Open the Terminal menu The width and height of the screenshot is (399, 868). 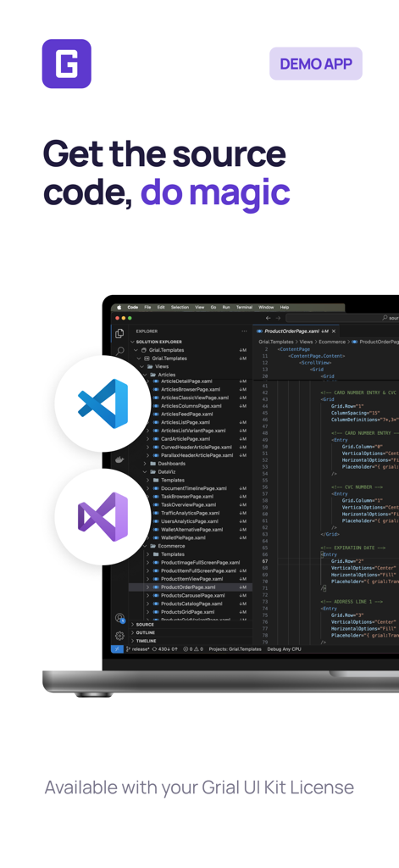pos(245,307)
